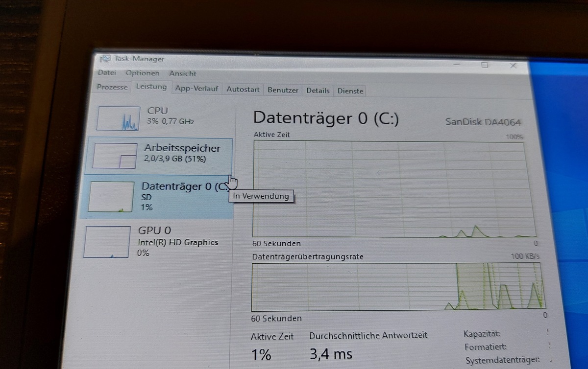Maximize the Task-Manager window

(485, 64)
